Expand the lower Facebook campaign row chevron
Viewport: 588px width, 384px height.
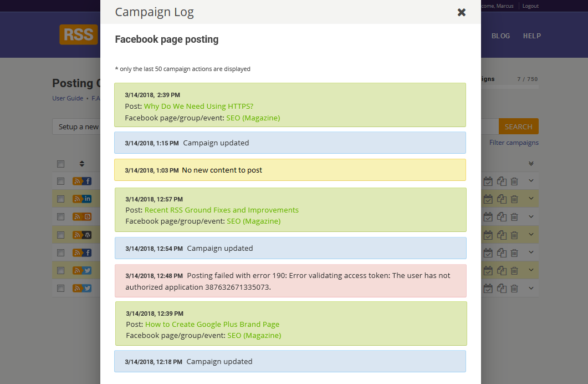[531, 252]
